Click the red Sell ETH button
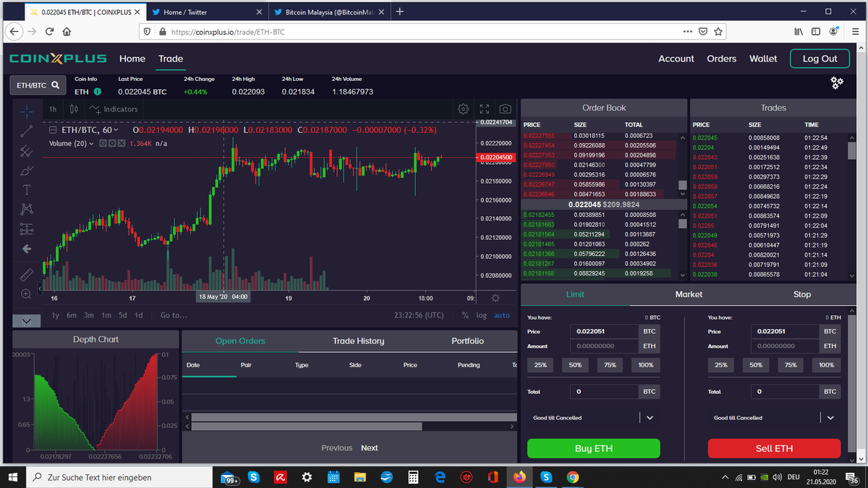This screenshot has width=868, height=488. [774, 448]
